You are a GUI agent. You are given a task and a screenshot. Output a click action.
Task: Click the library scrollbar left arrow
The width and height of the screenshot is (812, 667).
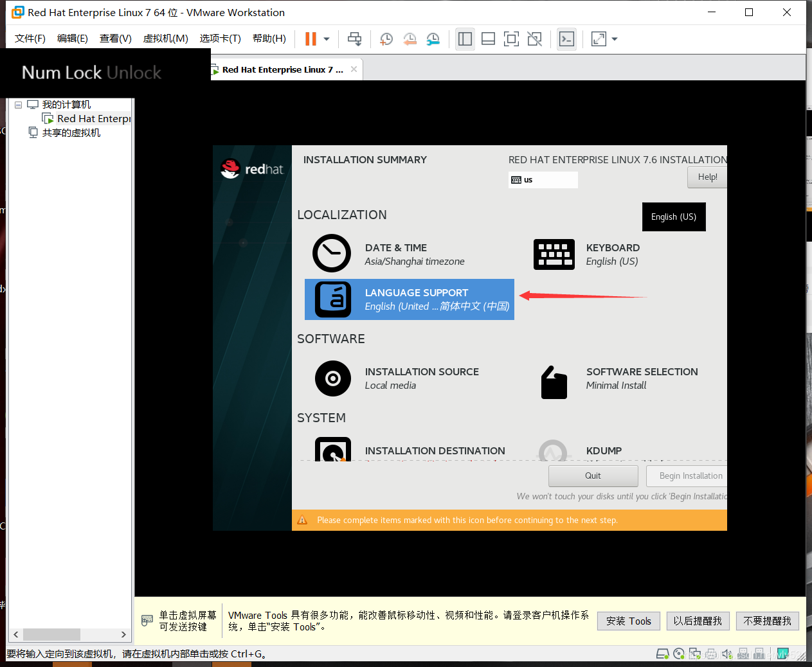pyautogui.click(x=16, y=635)
